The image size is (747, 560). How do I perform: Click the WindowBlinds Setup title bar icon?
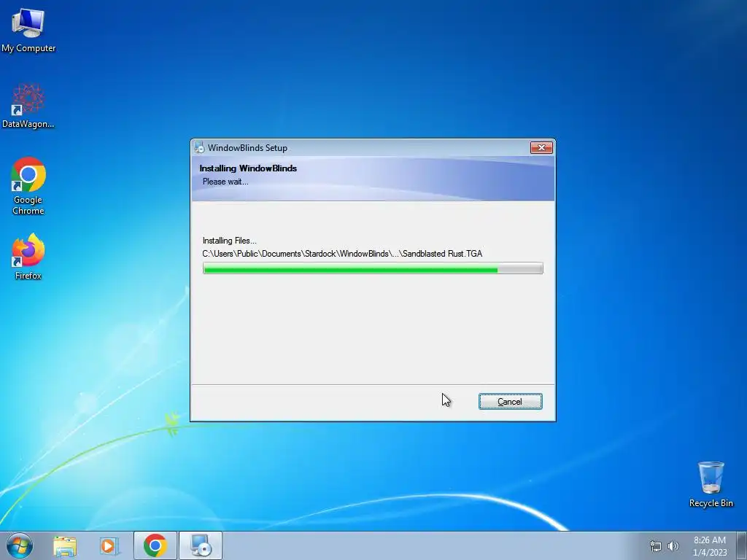pyautogui.click(x=199, y=147)
